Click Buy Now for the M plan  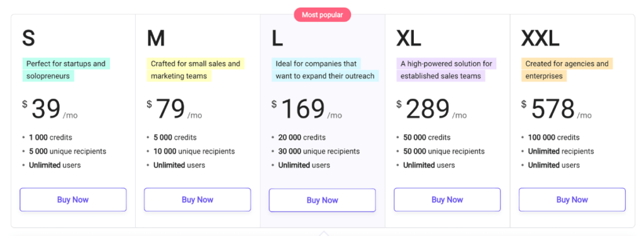[x=197, y=200]
